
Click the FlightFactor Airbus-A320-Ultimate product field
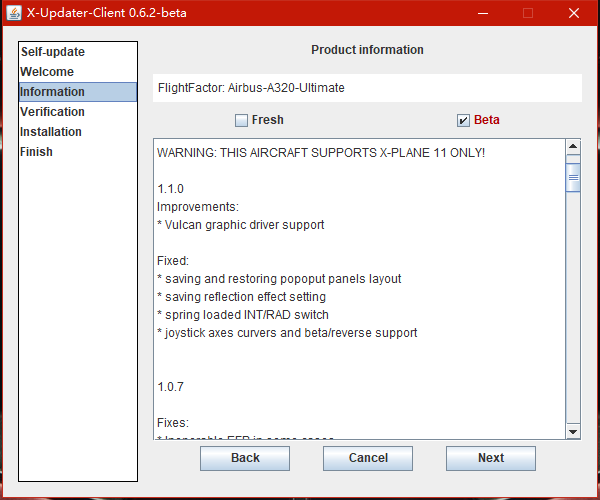(x=367, y=88)
